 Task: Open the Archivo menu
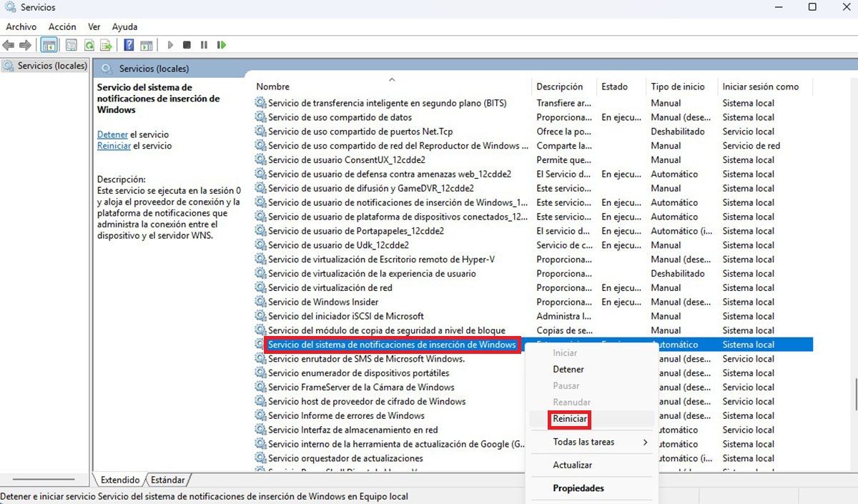tap(21, 26)
